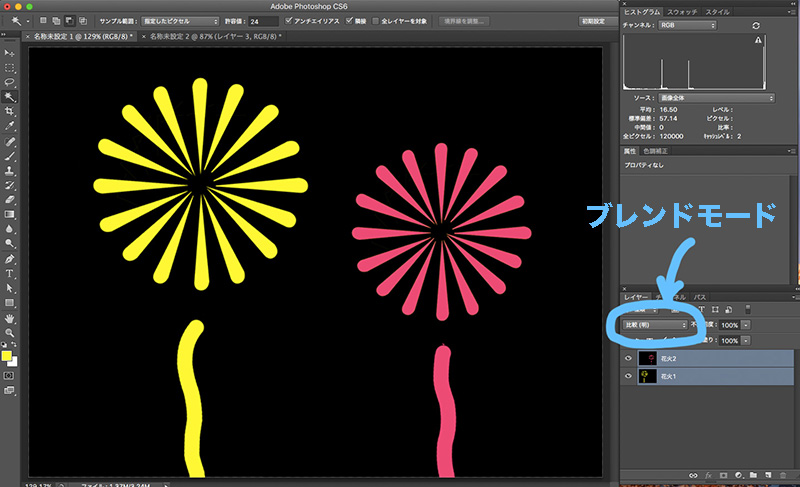Select the Horizontal Type tool

pos(10,274)
